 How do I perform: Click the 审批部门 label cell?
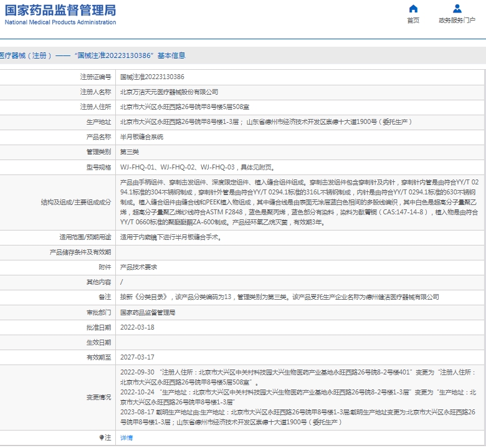[98, 313]
